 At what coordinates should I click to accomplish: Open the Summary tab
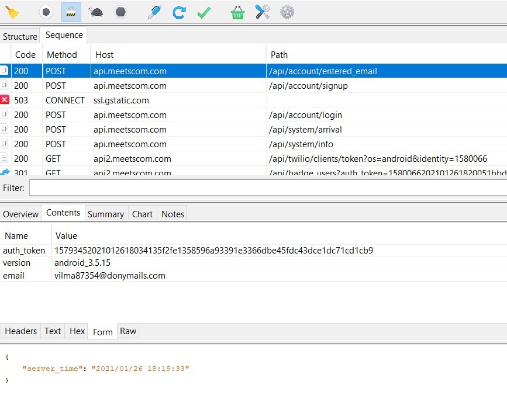coord(106,214)
